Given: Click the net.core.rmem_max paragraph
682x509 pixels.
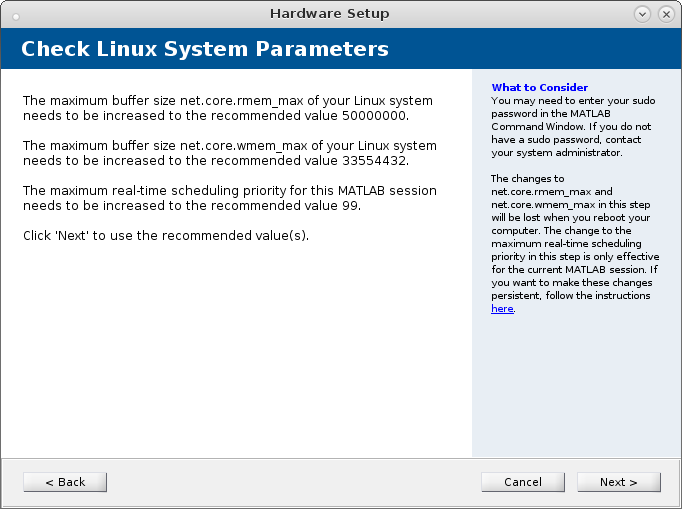Looking at the screenshot, I should click(x=228, y=108).
